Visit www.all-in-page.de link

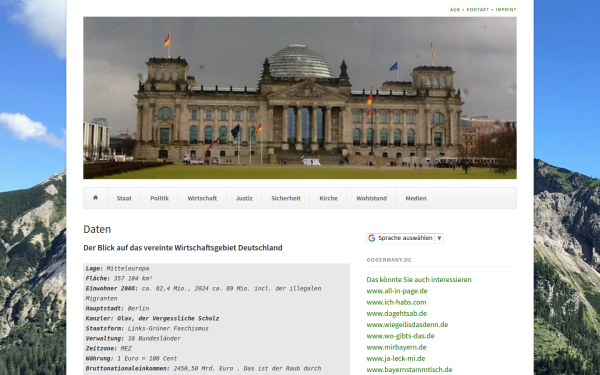(x=397, y=291)
